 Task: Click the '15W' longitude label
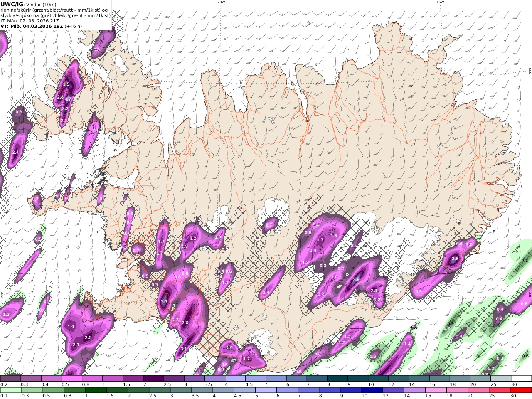tap(440, 2)
